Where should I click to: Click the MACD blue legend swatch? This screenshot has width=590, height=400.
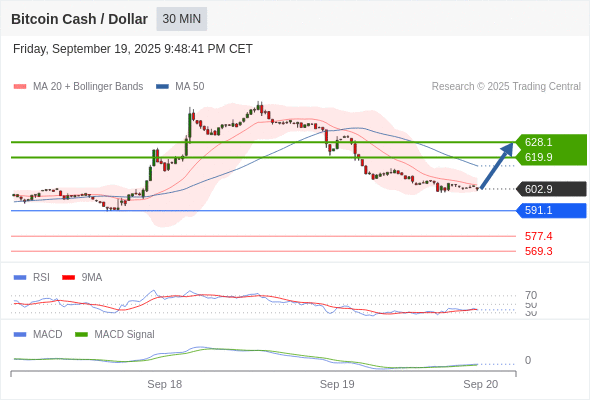tap(20, 335)
